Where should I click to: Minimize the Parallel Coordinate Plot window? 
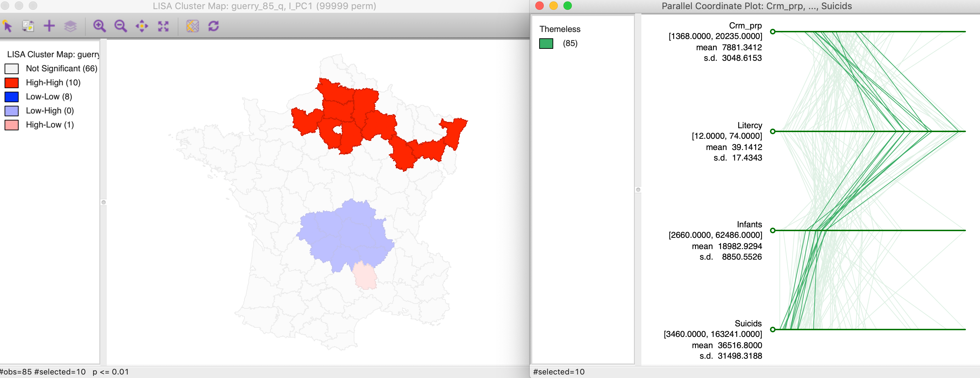[x=554, y=6]
